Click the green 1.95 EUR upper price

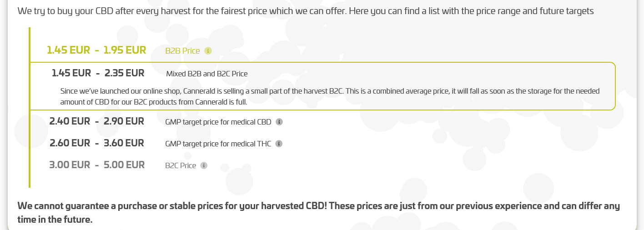125,50
